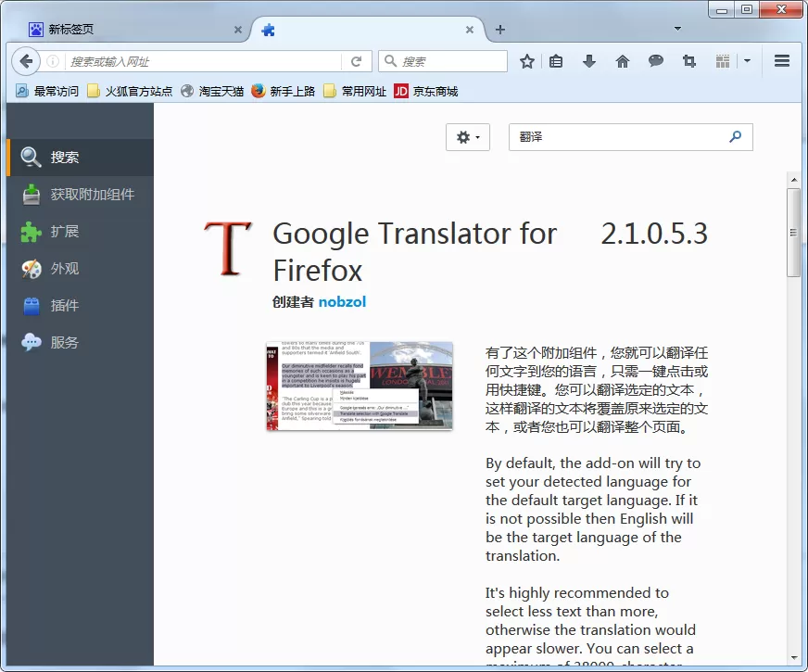Open the hamburger menu
Screen dimensions: 808x672
click(x=782, y=61)
